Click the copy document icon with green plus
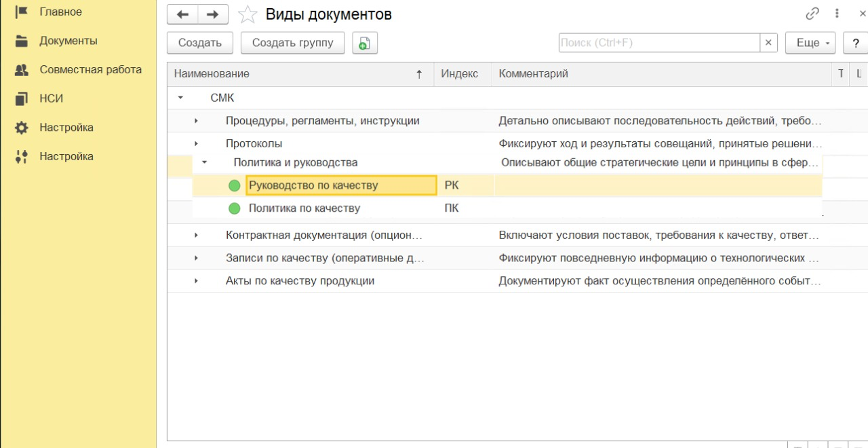Viewport: 868px width, 448px height. pos(365,43)
